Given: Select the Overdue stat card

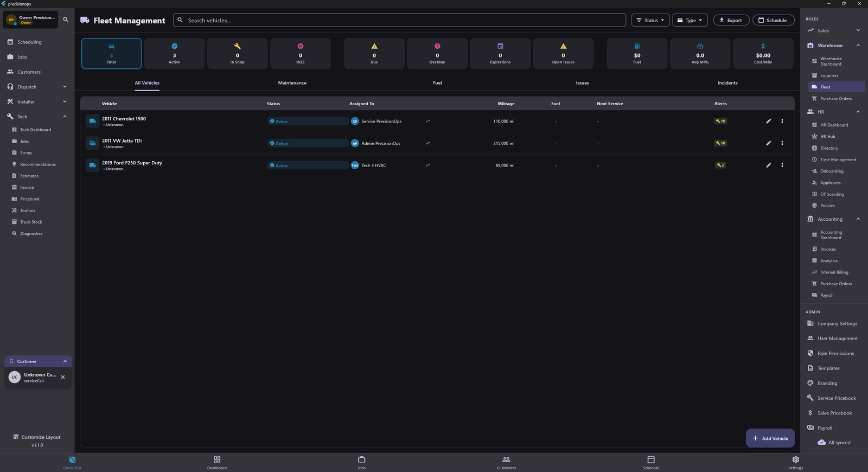Looking at the screenshot, I should click(x=437, y=53).
